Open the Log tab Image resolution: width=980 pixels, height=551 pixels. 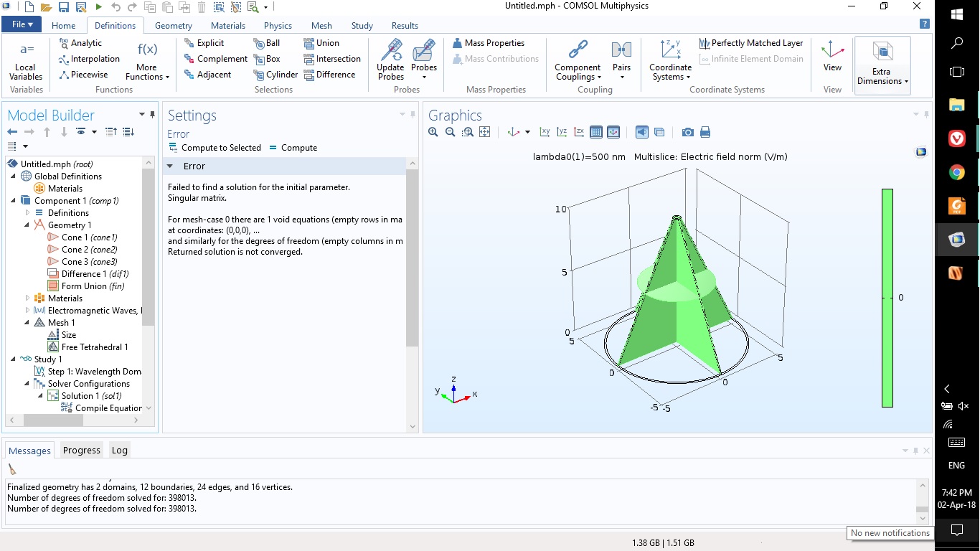coord(119,451)
